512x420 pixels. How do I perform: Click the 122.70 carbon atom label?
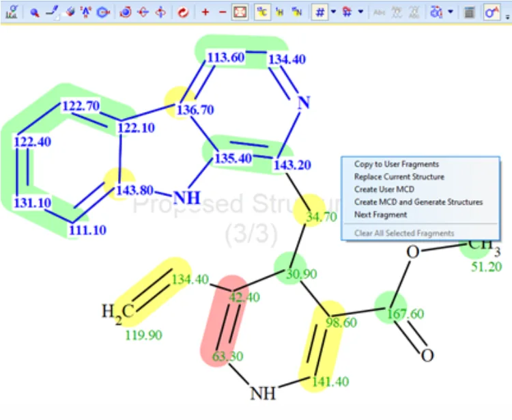point(81,106)
